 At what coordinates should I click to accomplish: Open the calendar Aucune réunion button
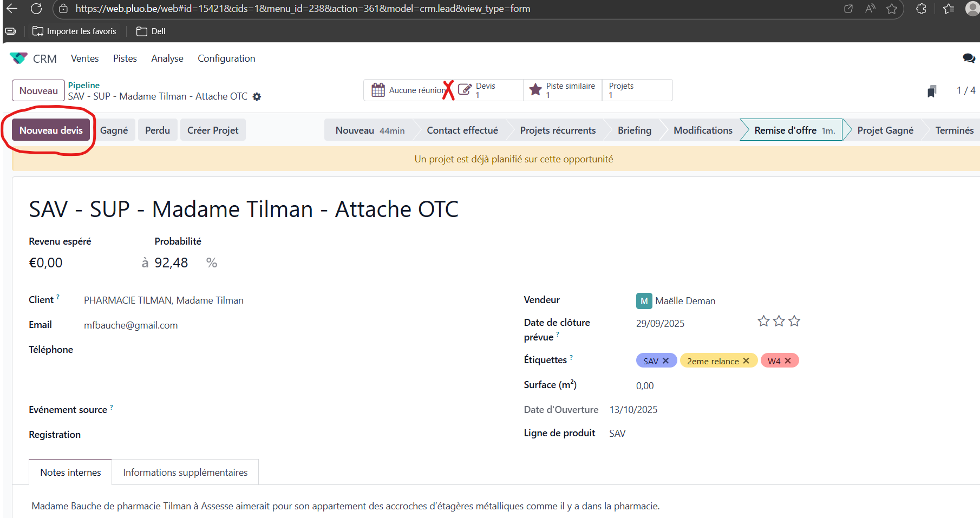(408, 90)
